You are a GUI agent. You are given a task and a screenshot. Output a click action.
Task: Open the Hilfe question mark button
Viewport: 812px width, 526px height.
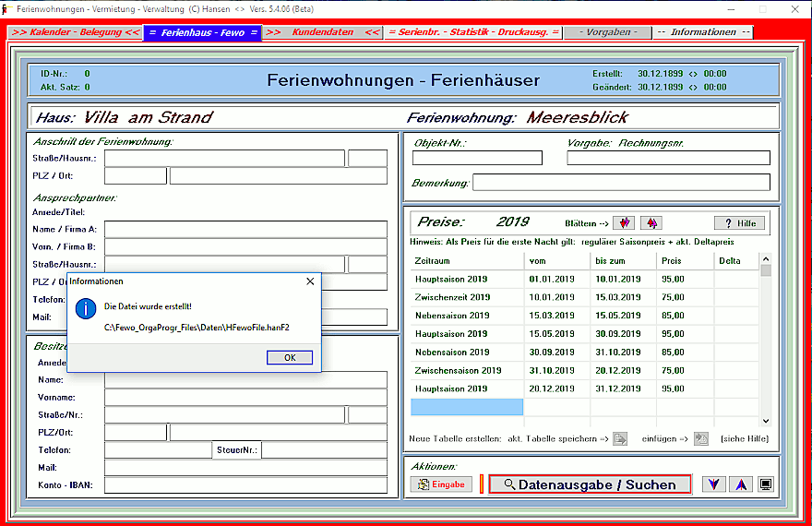click(x=739, y=223)
